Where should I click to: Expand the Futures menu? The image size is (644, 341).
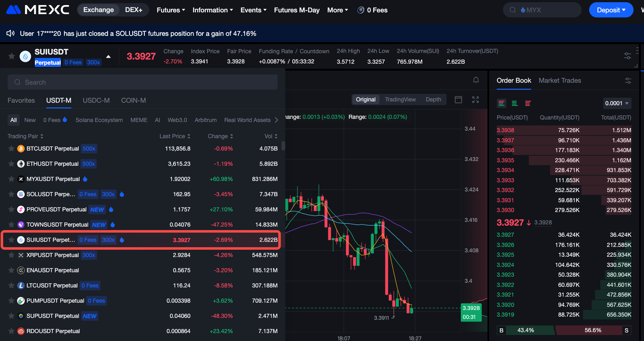[171, 10]
